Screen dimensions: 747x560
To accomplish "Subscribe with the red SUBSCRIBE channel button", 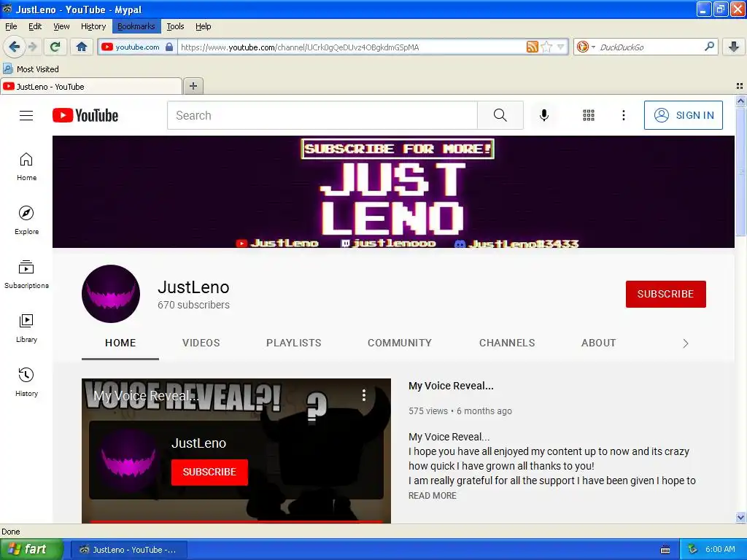I will (x=665, y=294).
